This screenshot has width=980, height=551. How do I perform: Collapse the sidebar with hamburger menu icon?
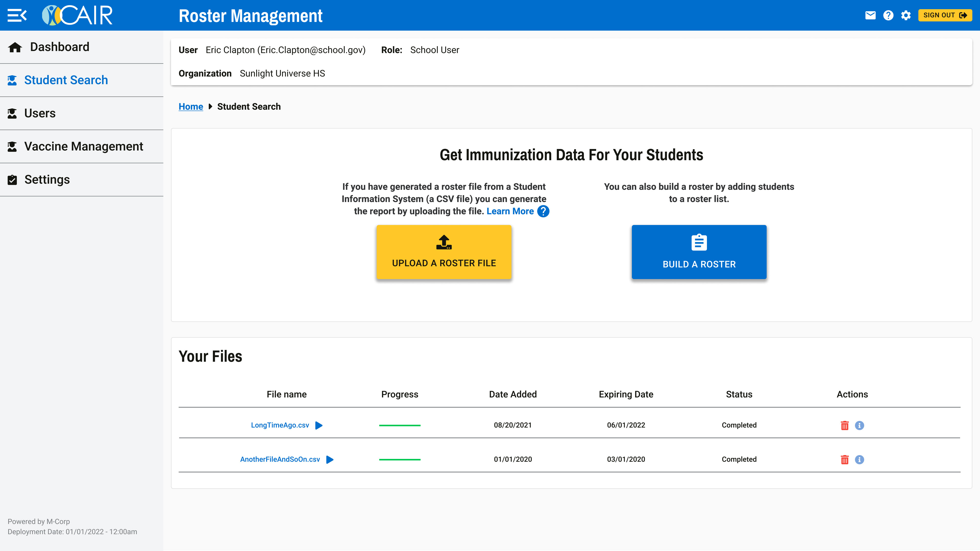click(17, 15)
